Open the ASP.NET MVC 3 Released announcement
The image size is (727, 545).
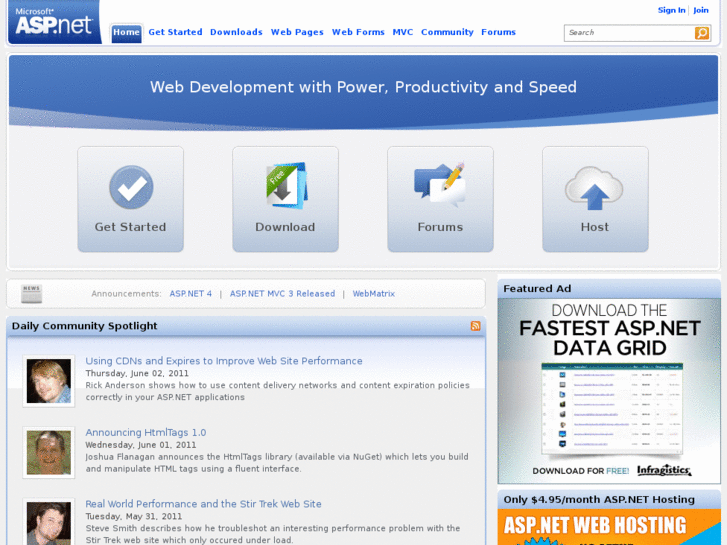pos(282,294)
